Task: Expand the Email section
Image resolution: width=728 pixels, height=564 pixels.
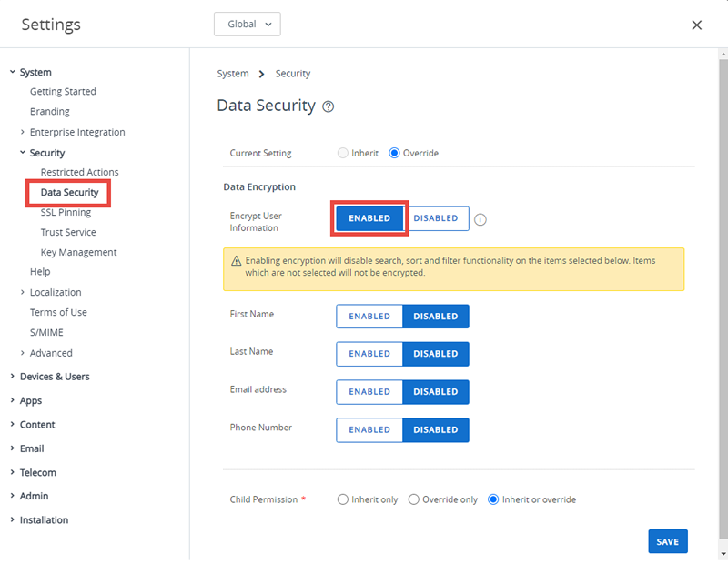Action: pos(13,448)
